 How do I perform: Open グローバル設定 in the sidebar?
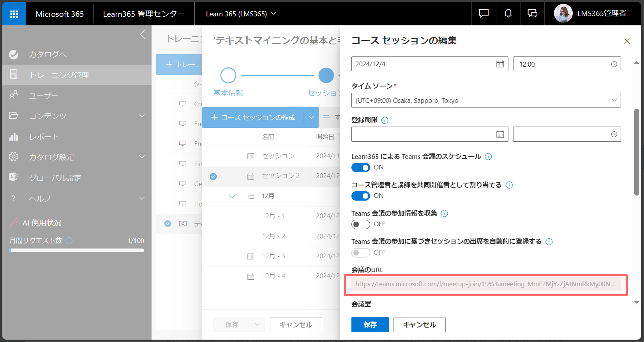[x=77, y=177]
